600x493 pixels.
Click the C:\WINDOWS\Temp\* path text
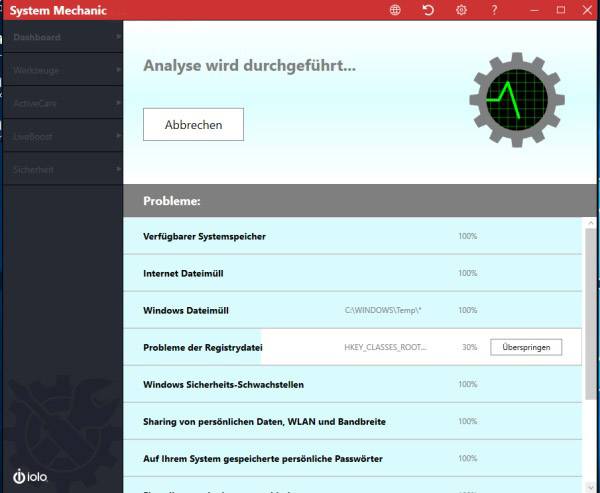(x=383, y=310)
